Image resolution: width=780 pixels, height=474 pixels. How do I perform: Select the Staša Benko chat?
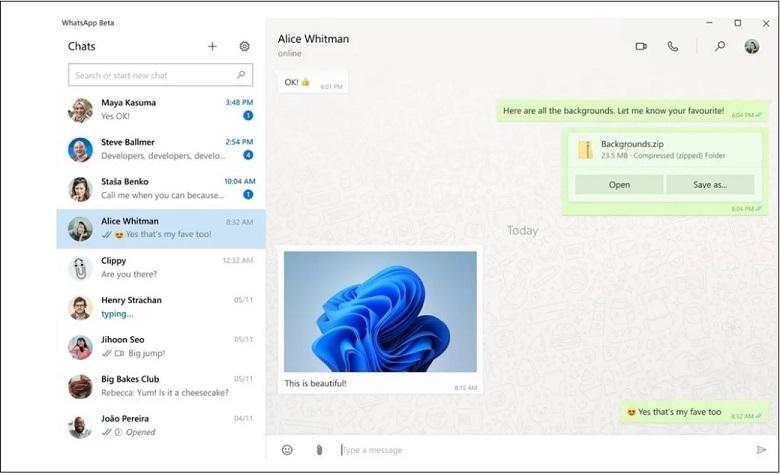pos(160,188)
